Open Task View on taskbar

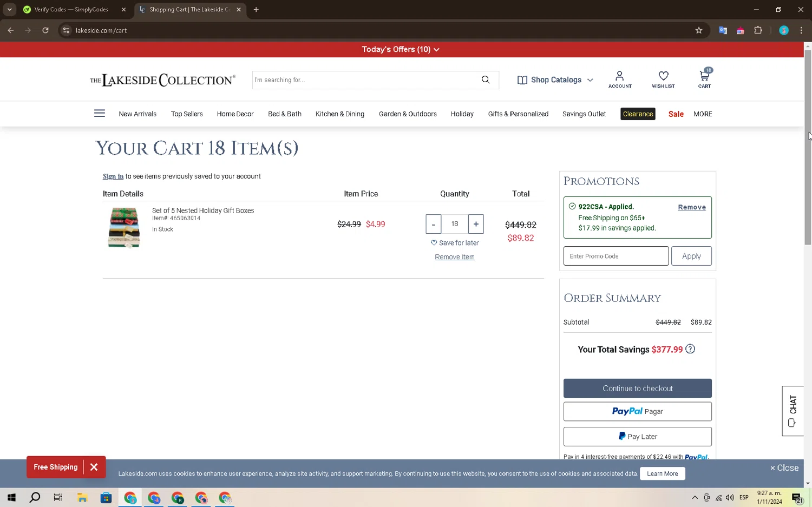point(58,497)
